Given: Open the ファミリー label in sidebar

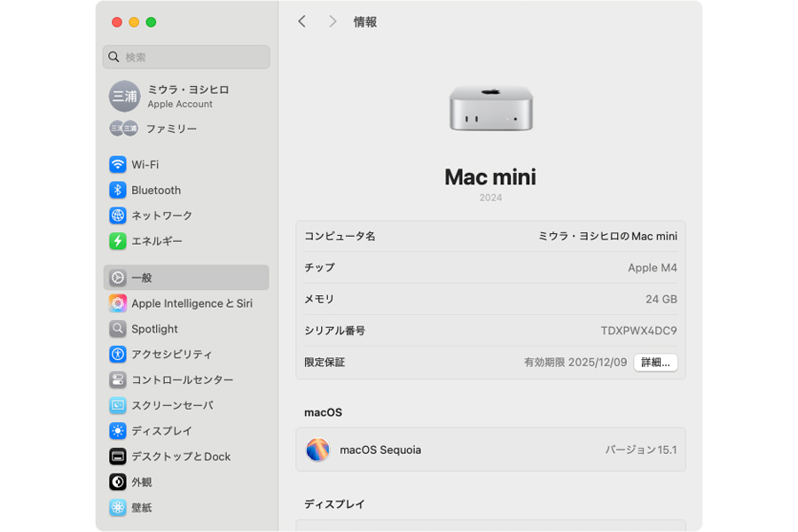Looking at the screenshot, I should pos(171,129).
